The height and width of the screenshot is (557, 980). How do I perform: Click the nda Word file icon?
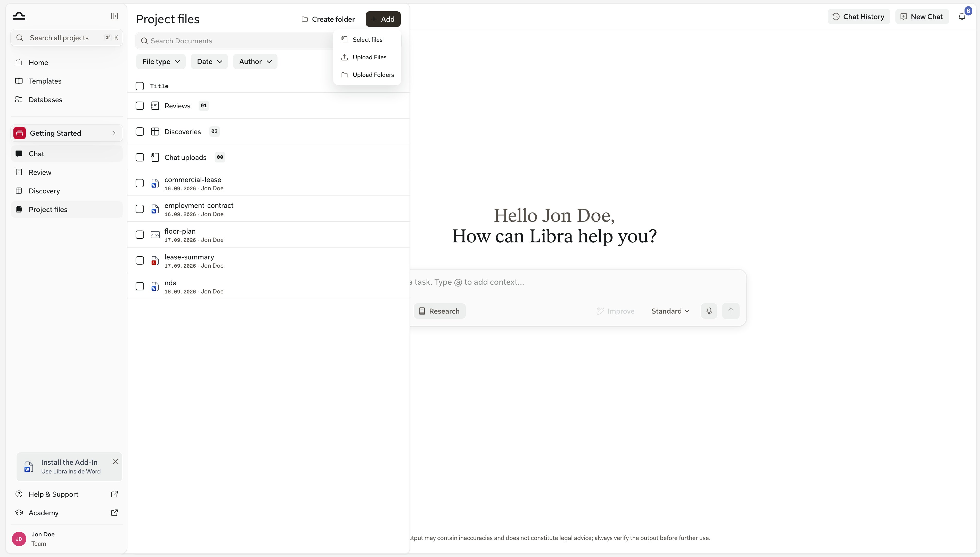coord(155,286)
